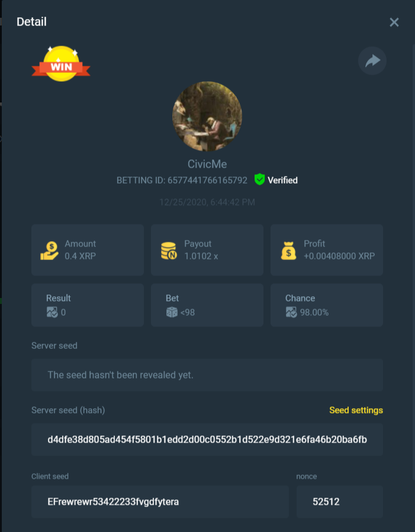Open CivicMe's profile avatar
The width and height of the screenshot is (415, 532).
[207, 116]
